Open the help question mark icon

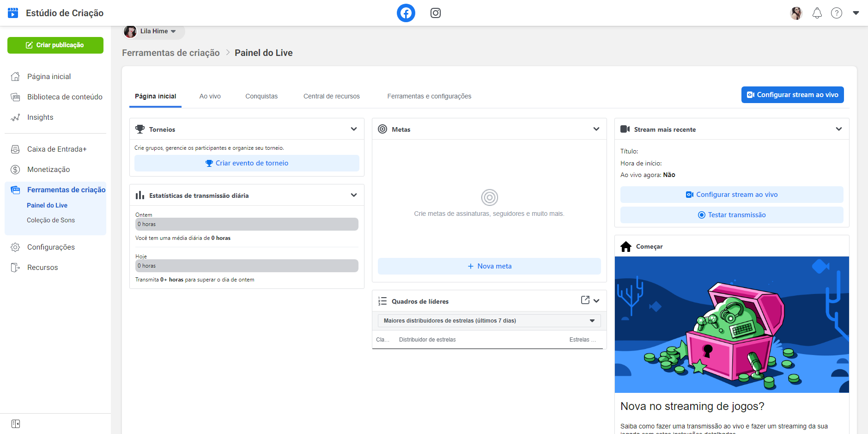[836, 13]
